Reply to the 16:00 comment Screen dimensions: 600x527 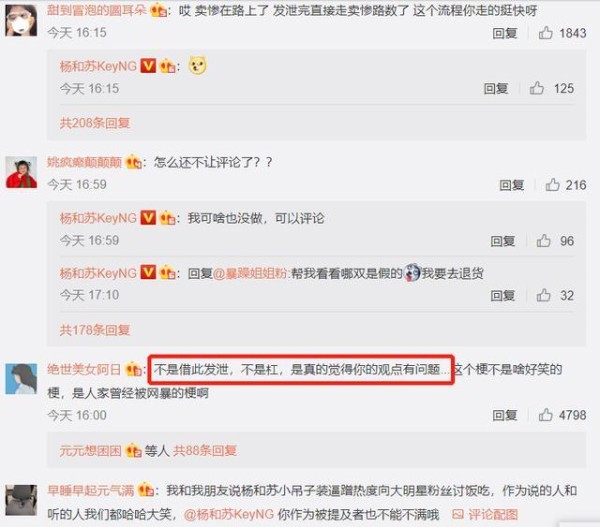tap(505, 415)
